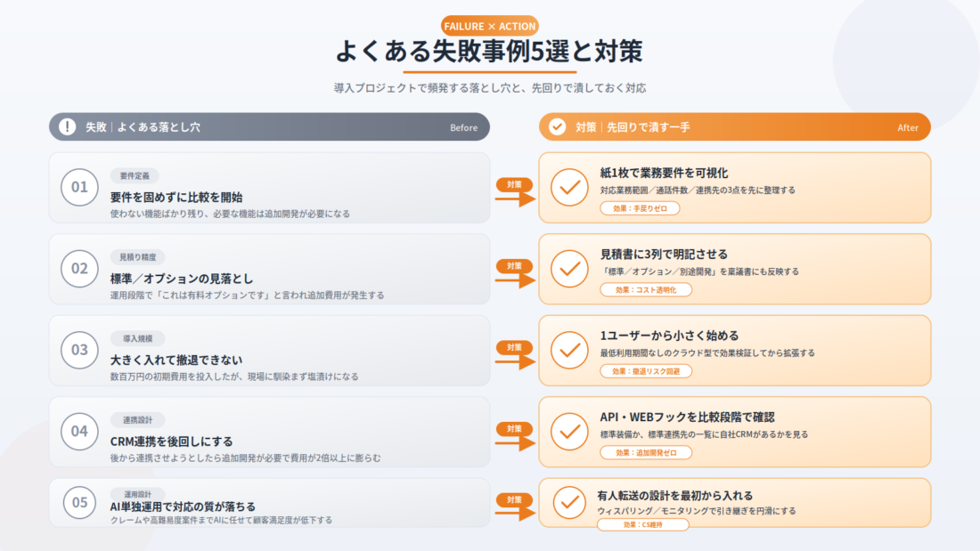Image resolution: width=980 pixels, height=551 pixels.
Task: Open the CRM連携を後回しにする failure card
Action: pyautogui.click(x=269, y=432)
